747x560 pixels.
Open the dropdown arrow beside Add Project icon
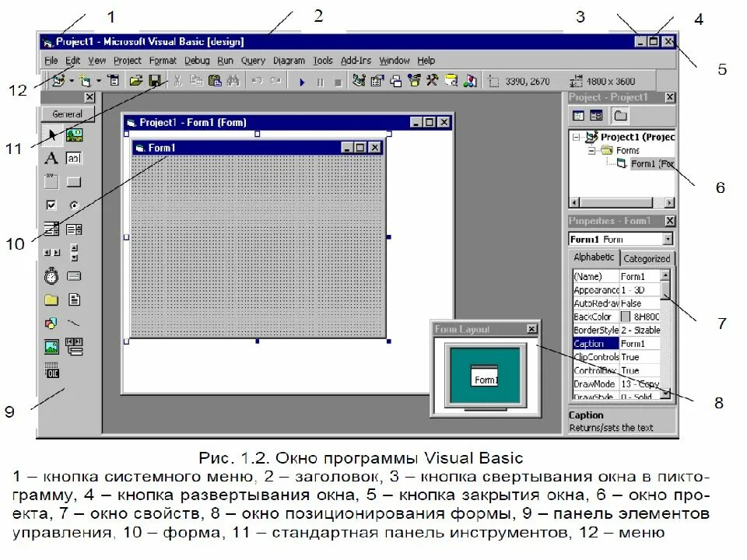click(x=72, y=82)
